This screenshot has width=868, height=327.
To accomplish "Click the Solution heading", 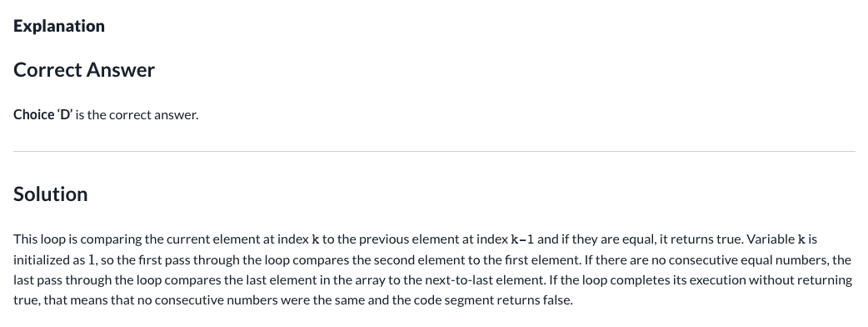I will [50, 194].
